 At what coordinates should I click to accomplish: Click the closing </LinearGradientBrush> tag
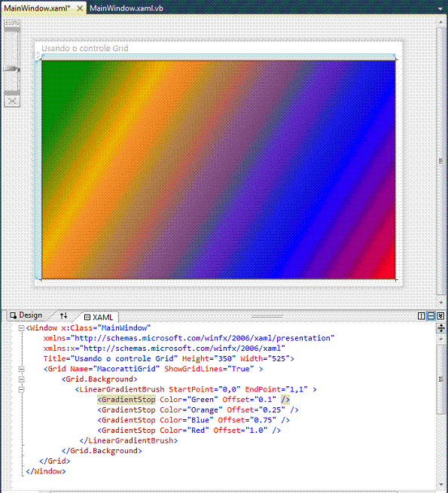tap(129, 440)
